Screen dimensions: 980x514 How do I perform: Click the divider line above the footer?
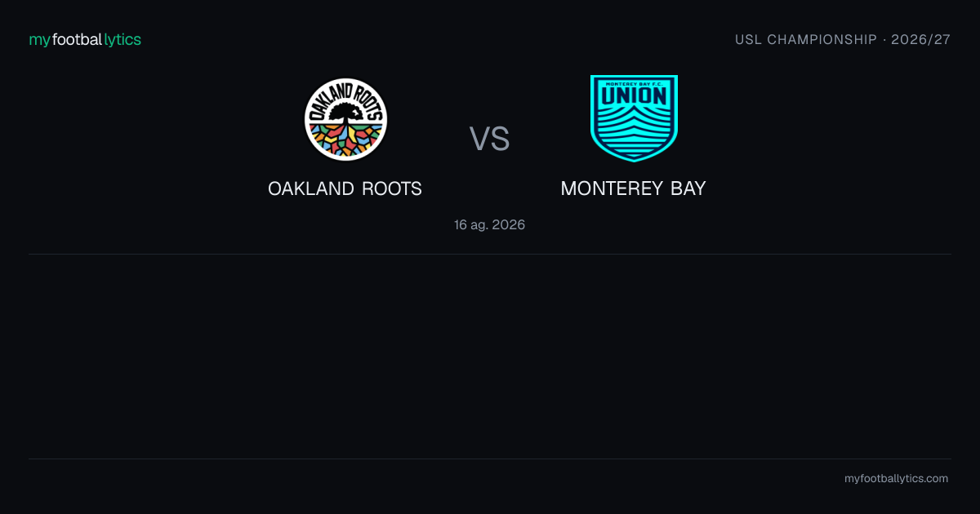click(x=490, y=459)
